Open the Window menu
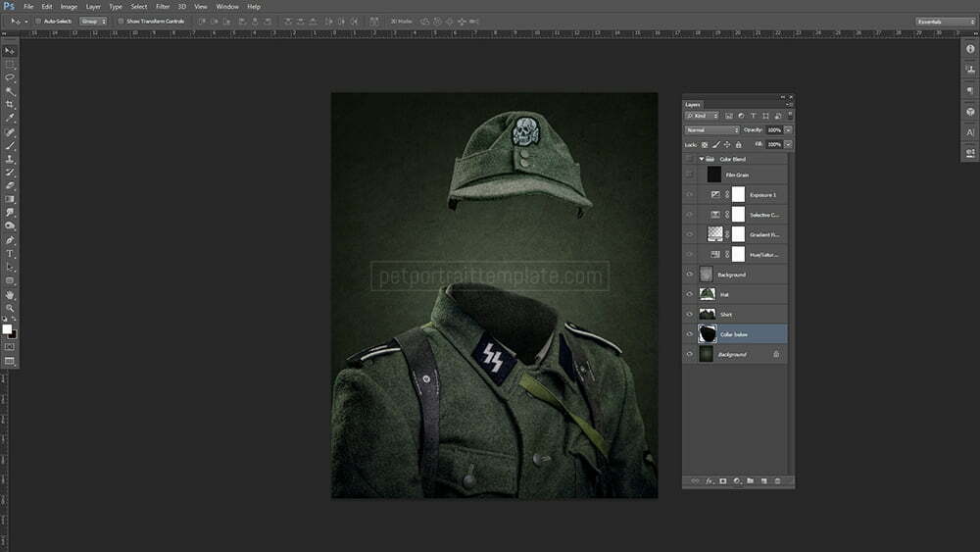The image size is (980, 552). point(227,6)
